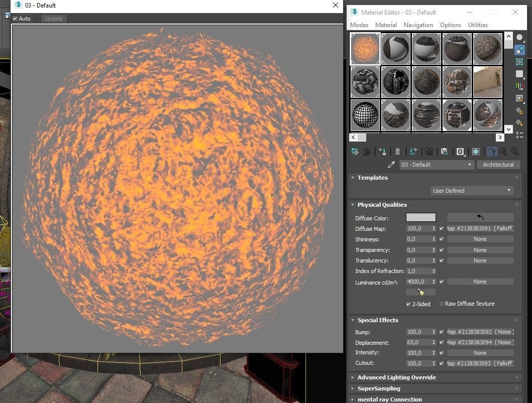Click the Architectural material type button
The width and height of the screenshot is (532, 403).
[498, 165]
